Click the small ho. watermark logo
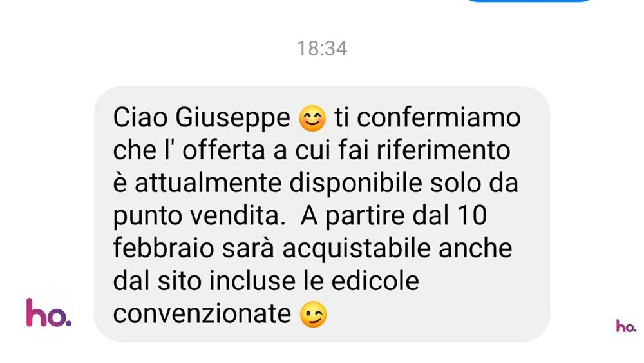 pyautogui.click(x=626, y=326)
